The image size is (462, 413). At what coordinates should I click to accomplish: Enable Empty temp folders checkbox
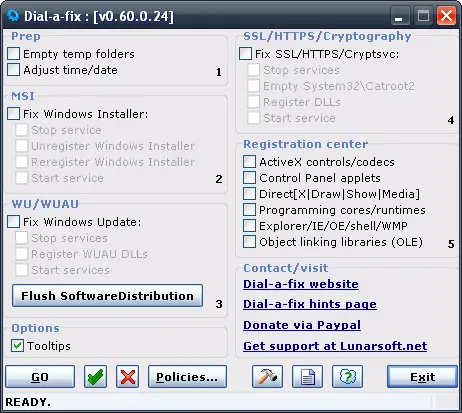click(x=13, y=54)
